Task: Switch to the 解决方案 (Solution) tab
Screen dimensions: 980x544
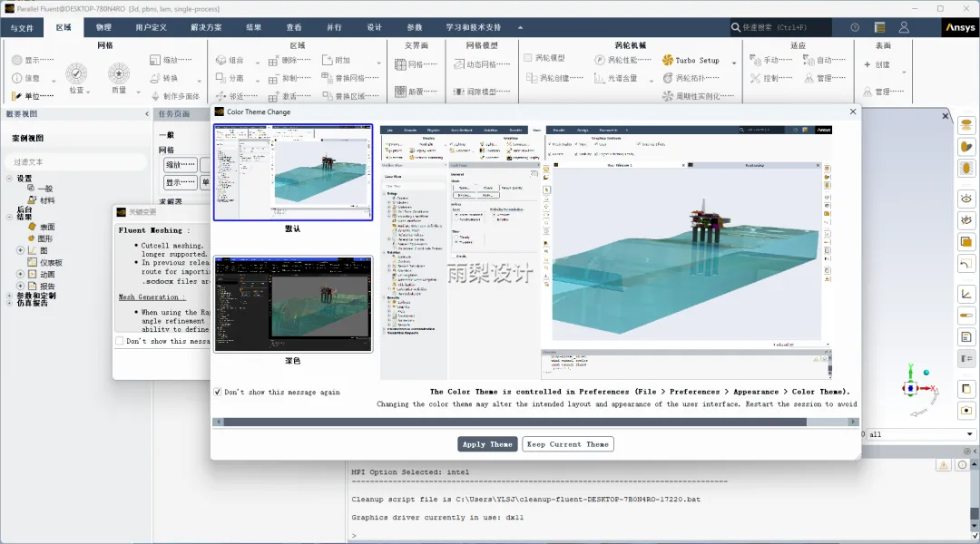Action: pyautogui.click(x=206, y=27)
